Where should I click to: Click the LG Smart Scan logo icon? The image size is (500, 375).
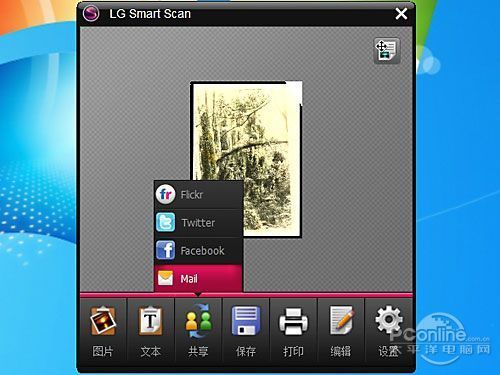(x=91, y=14)
